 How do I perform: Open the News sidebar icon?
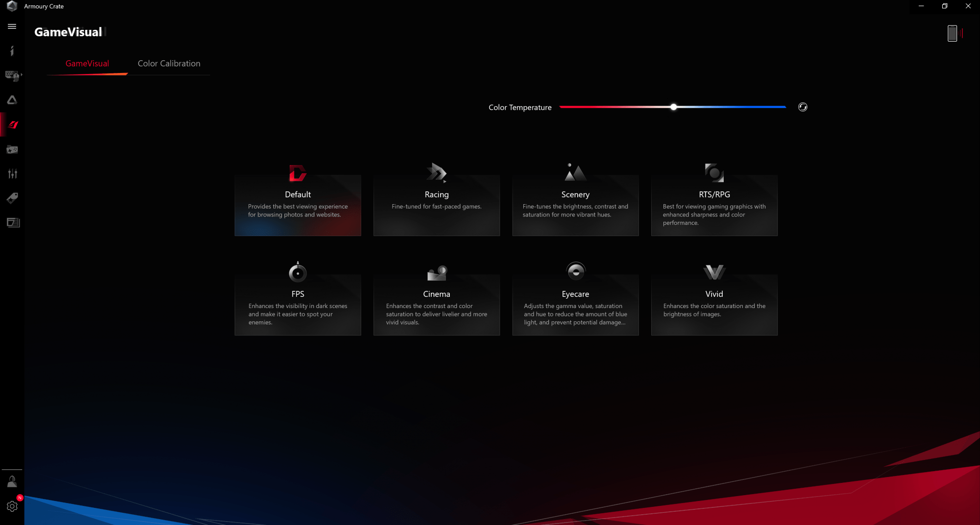click(12, 223)
